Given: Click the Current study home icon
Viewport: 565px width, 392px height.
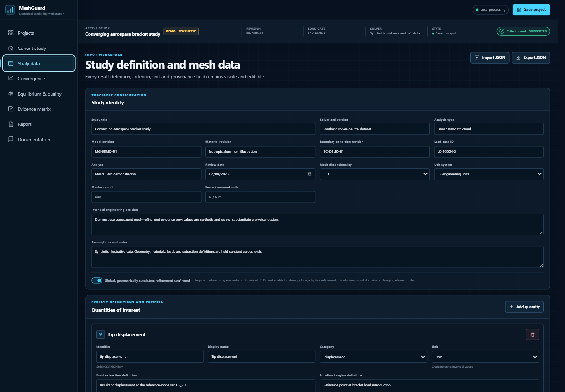Looking at the screenshot, I should [x=11, y=48].
